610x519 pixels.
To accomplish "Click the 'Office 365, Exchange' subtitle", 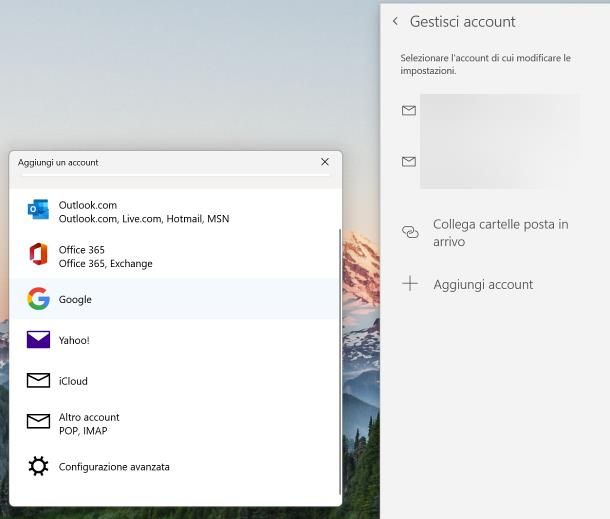I will click(x=105, y=263).
